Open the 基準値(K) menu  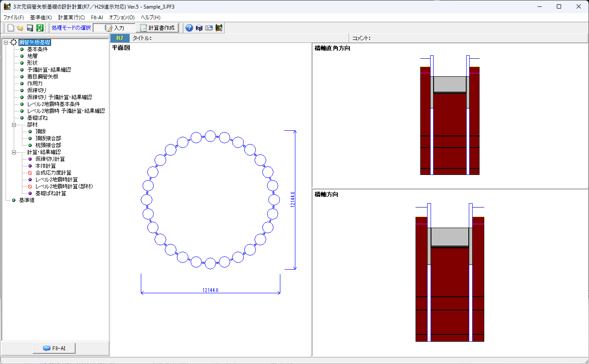coord(41,18)
